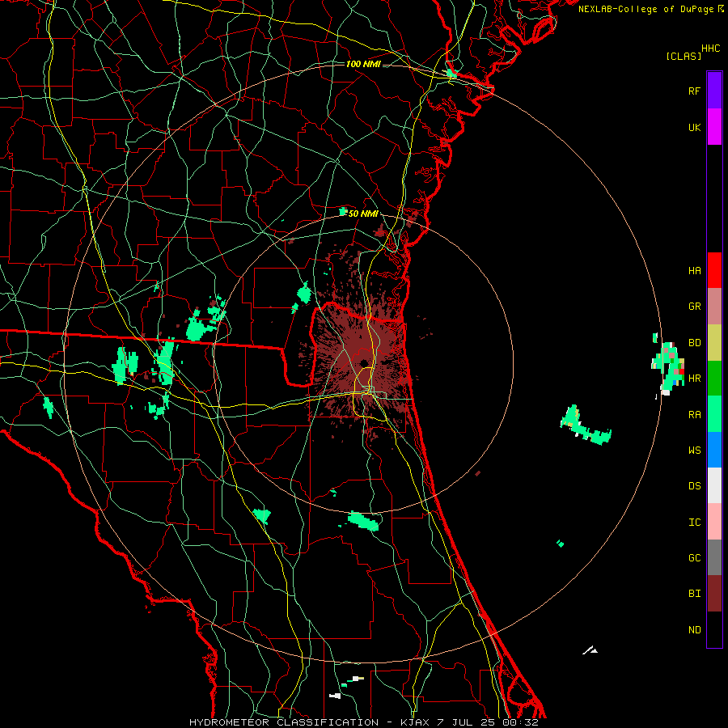Click the "GC" legend label
The height and width of the screenshot is (728, 728).
click(694, 558)
